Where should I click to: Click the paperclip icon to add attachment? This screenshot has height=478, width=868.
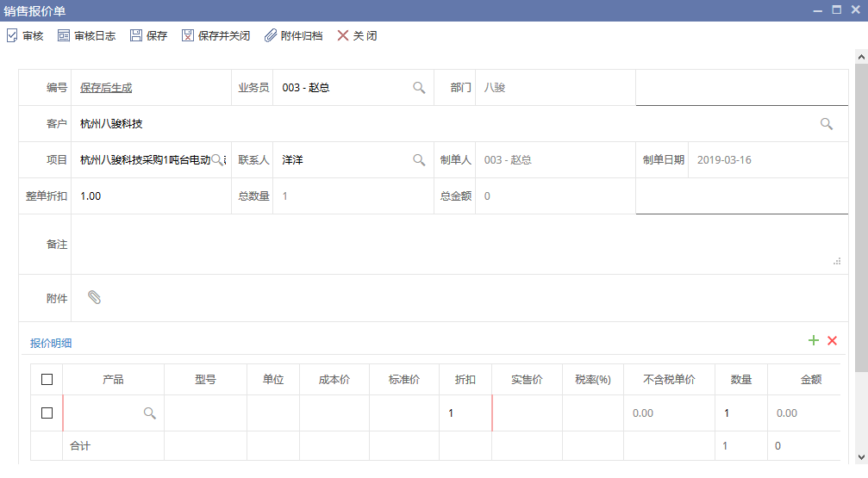click(95, 297)
